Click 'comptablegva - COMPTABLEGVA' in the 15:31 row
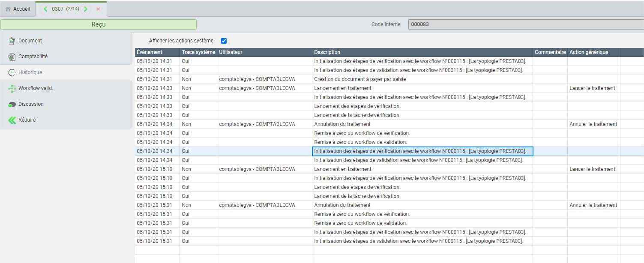The image size is (644, 263). coord(257,205)
